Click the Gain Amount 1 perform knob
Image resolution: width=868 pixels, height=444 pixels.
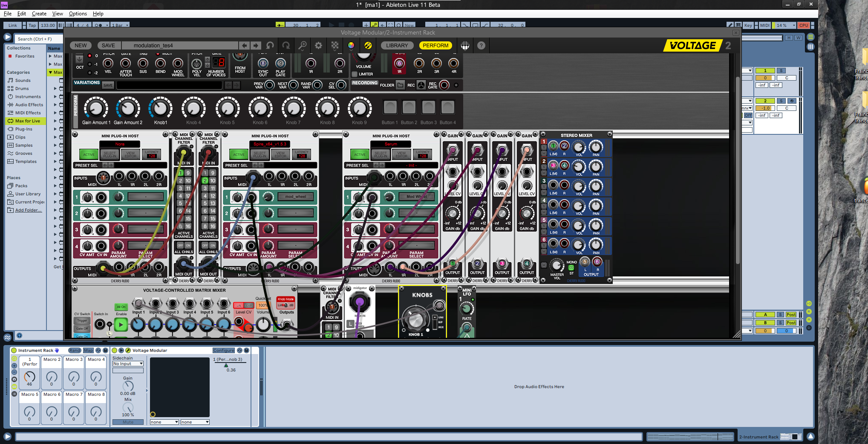(96, 107)
